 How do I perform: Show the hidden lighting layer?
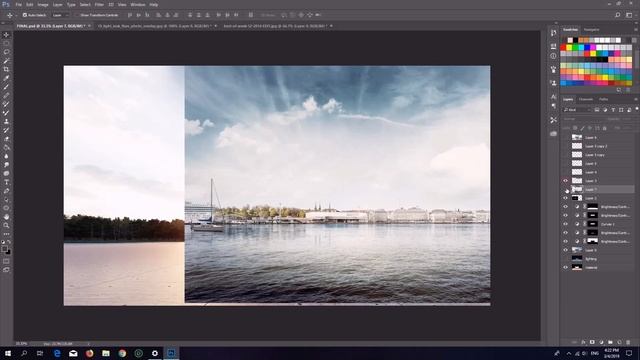coord(565,259)
